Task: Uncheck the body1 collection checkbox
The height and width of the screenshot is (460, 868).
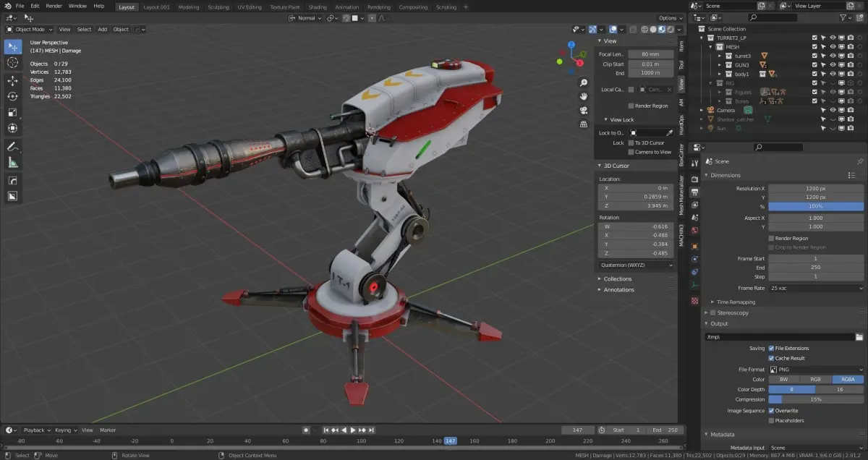Action: 814,74
